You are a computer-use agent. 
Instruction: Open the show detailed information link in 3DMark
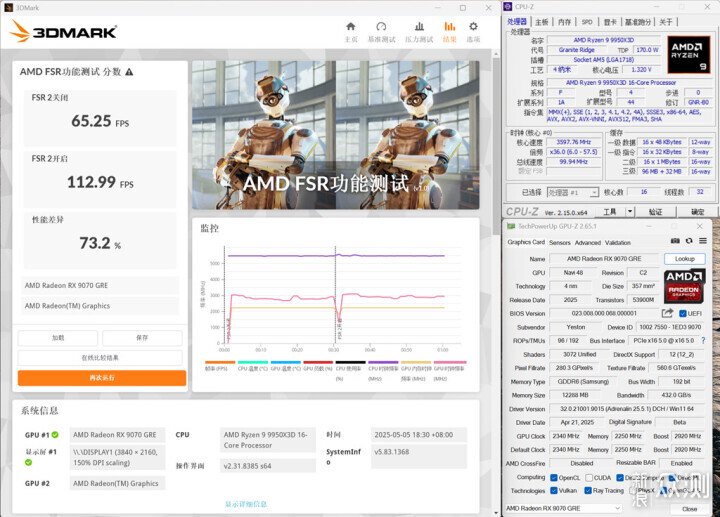click(246, 504)
